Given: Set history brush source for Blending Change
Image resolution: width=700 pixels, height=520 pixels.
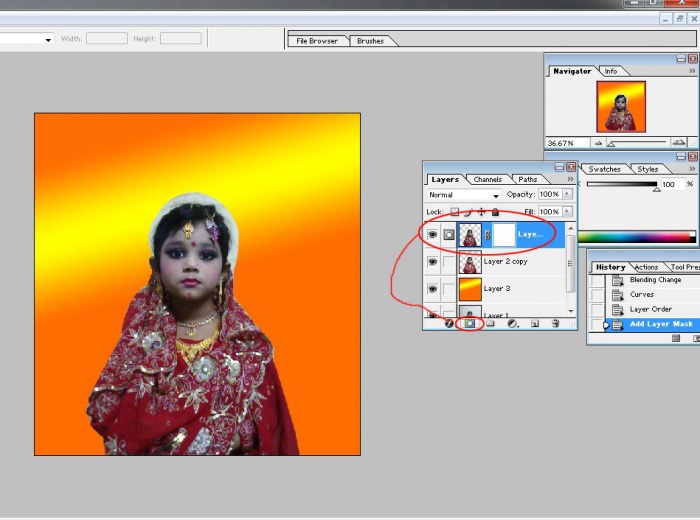Looking at the screenshot, I should [597, 280].
